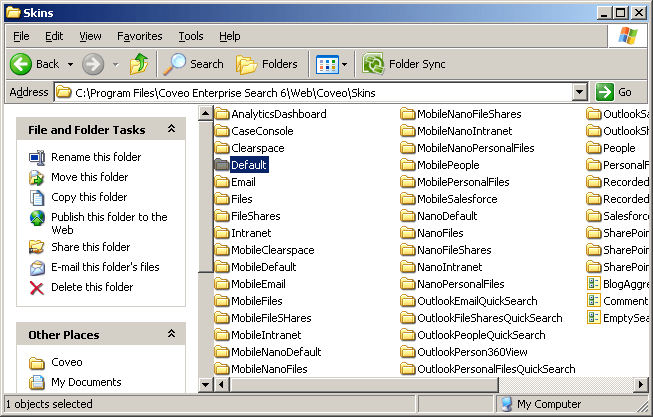Click the Back arrow icon
This screenshot has height=417, width=653.
pyautogui.click(x=21, y=64)
